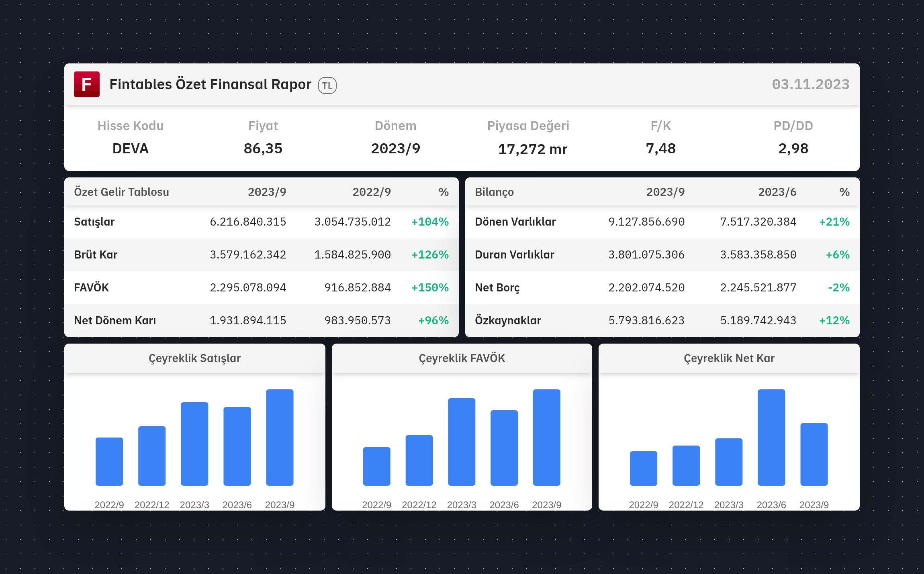Click the Özkaynaklar 2023/9 value
Screen dimensions: 924x574
click(x=646, y=320)
